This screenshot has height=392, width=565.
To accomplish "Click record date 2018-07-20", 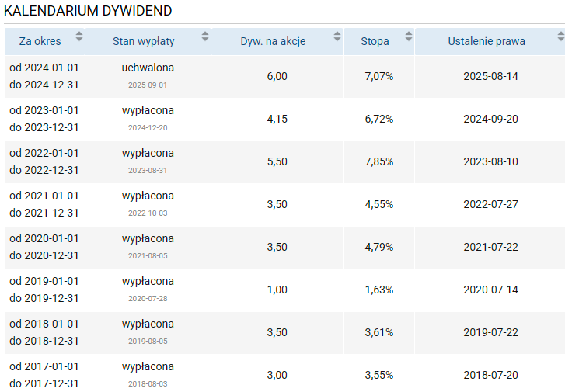I will (x=490, y=375).
